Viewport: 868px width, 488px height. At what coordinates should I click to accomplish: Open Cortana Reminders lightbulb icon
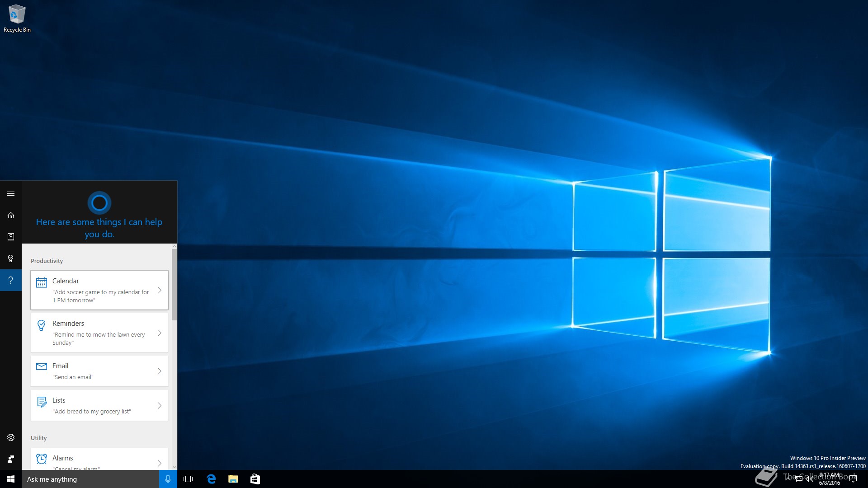[11, 258]
